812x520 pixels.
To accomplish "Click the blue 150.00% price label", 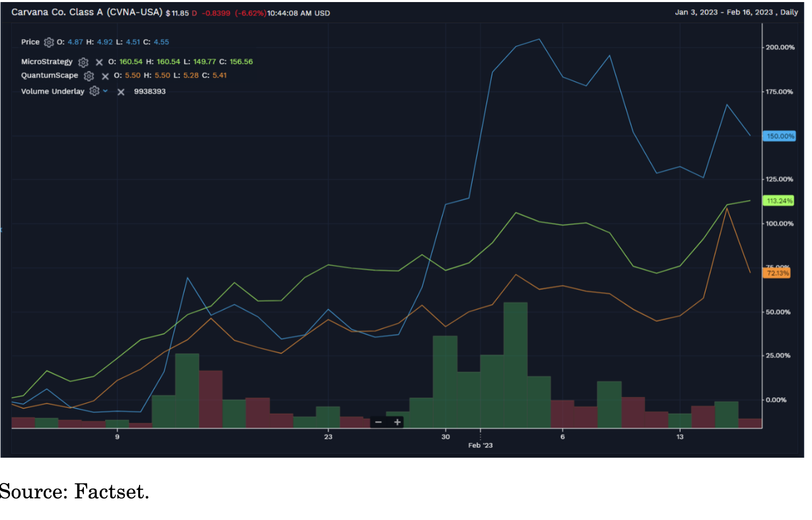I will tap(780, 136).
